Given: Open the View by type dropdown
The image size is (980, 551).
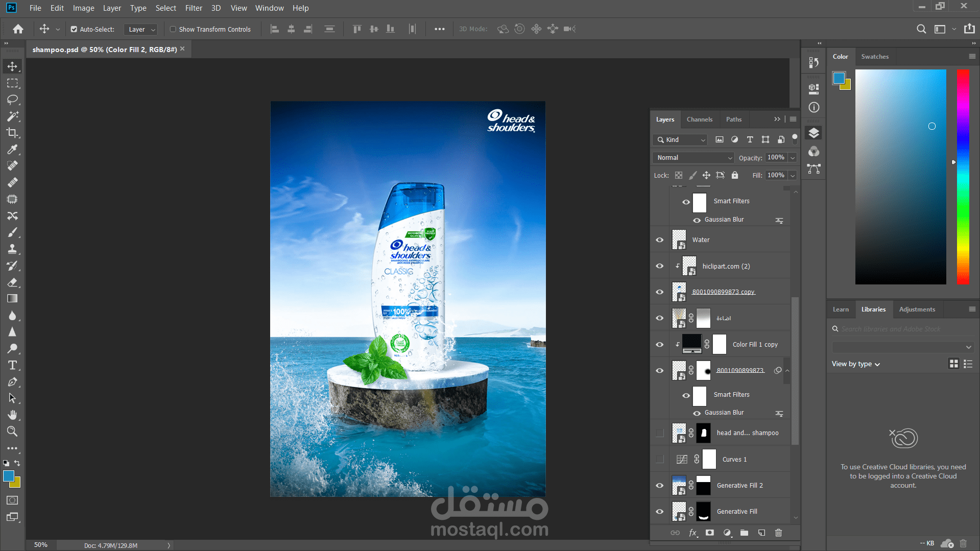Looking at the screenshot, I should [x=856, y=364].
